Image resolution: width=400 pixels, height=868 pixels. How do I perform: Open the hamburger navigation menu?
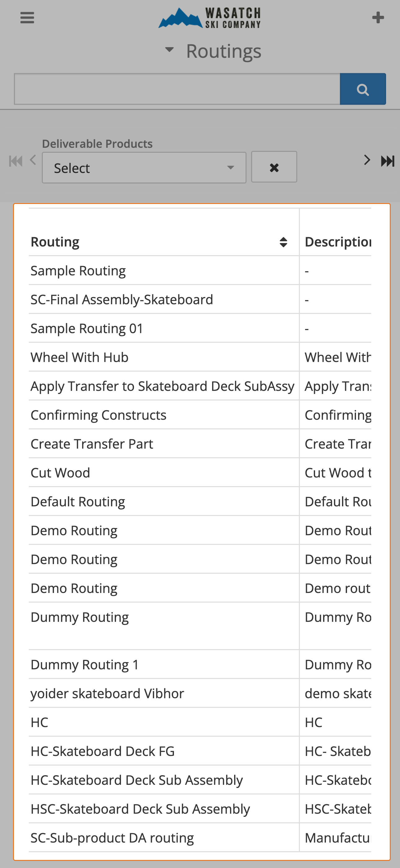point(27,17)
